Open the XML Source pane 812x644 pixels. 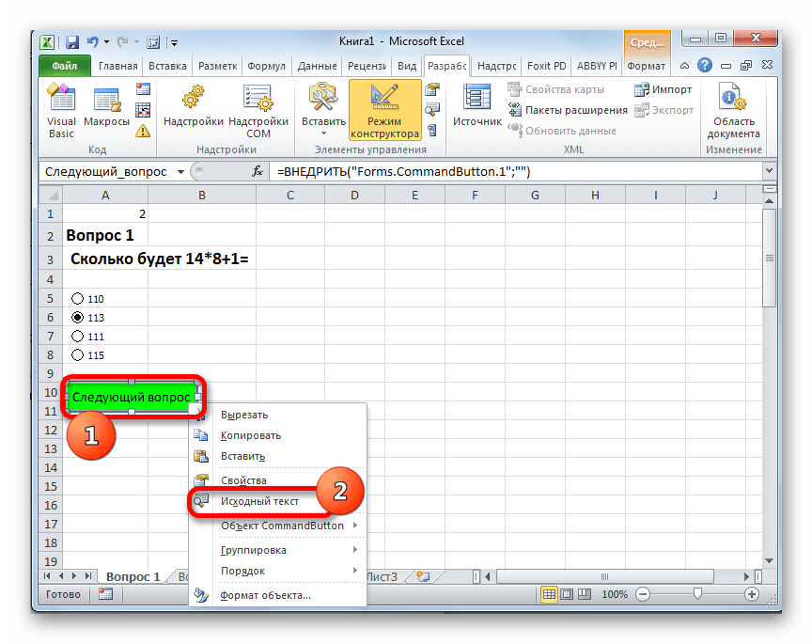[x=476, y=106]
